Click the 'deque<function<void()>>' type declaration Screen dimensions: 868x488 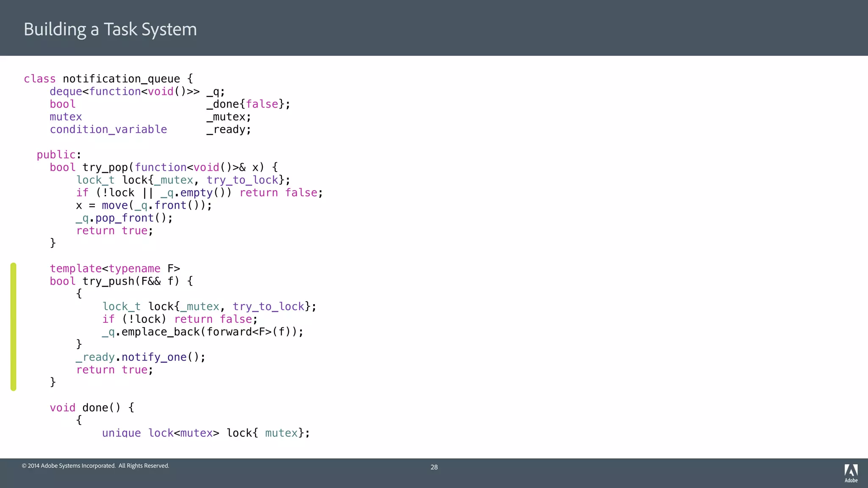(x=125, y=91)
